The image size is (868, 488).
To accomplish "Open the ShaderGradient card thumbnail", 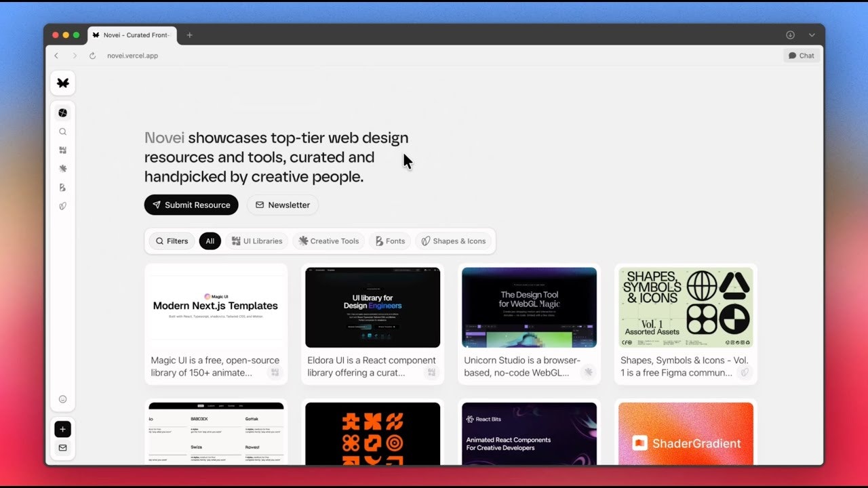I will [686, 434].
